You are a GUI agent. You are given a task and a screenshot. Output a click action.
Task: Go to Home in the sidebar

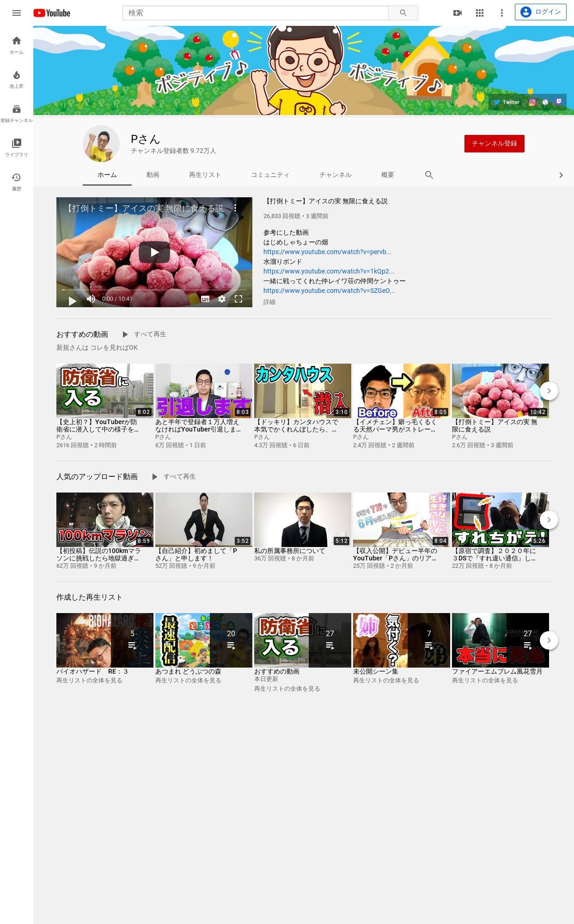tap(17, 45)
